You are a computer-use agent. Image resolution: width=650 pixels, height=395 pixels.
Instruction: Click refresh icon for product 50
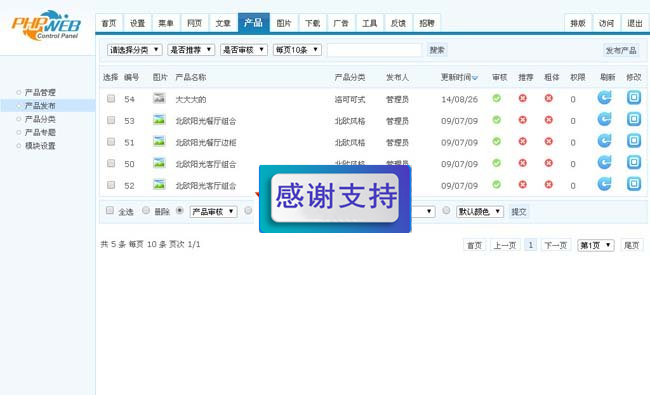pyautogui.click(x=604, y=162)
